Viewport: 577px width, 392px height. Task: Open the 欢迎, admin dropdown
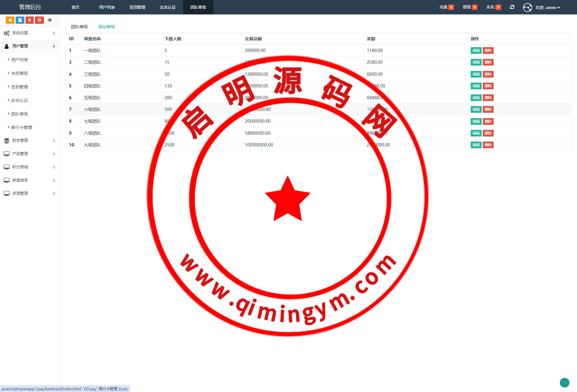coord(548,8)
